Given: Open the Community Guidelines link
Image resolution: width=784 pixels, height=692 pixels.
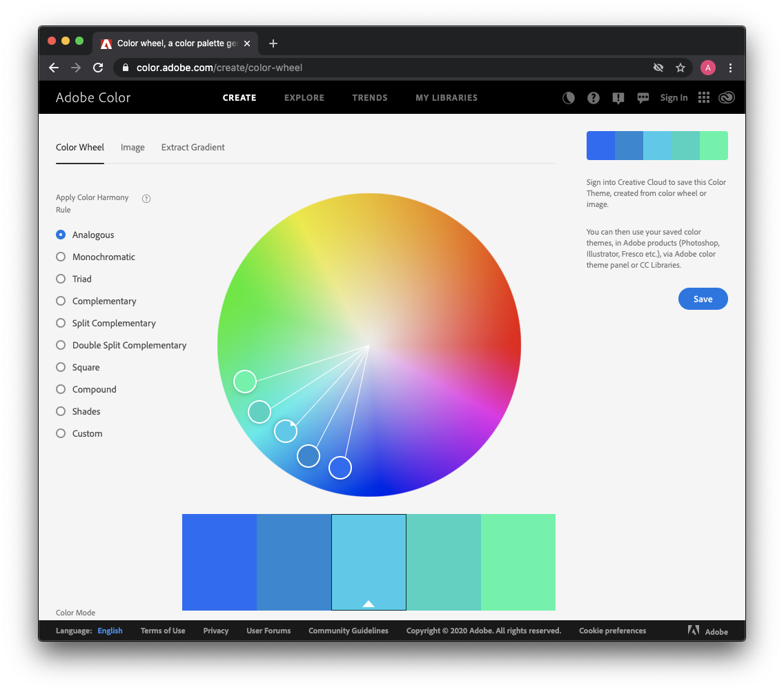Looking at the screenshot, I should coord(349,631).
